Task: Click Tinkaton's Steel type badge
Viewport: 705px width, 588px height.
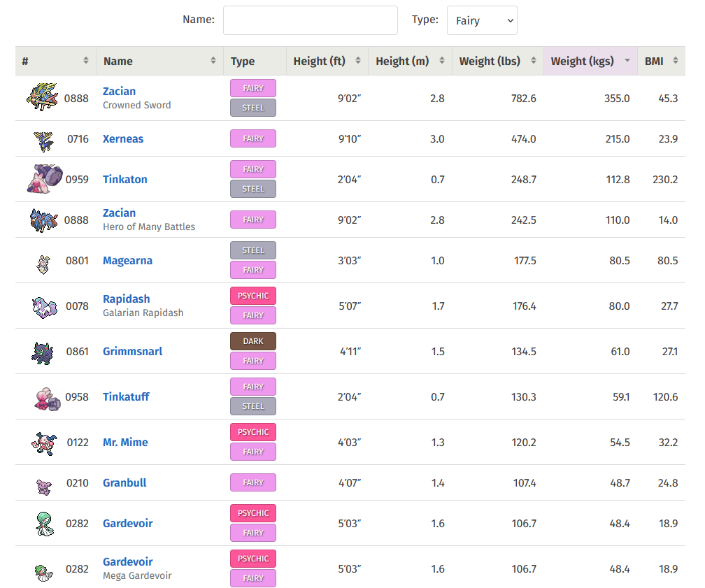Action: click(x=253, y=189)
